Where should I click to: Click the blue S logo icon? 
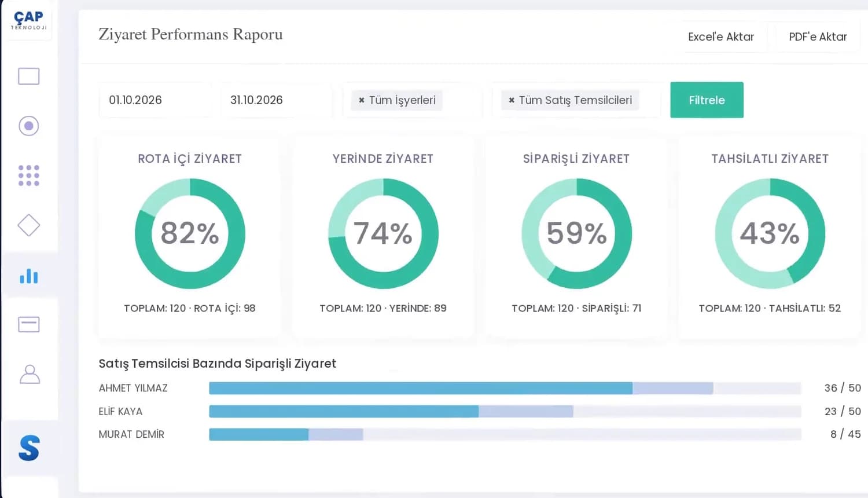point(29,448)
